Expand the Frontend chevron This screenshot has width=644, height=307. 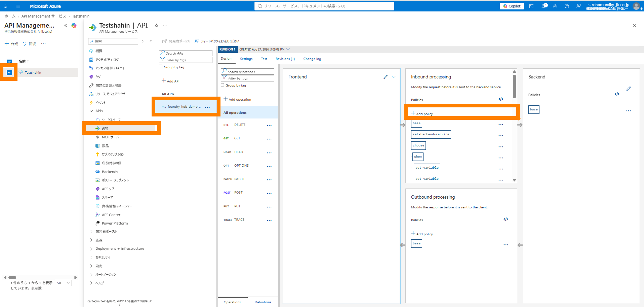tap(394, 77)
